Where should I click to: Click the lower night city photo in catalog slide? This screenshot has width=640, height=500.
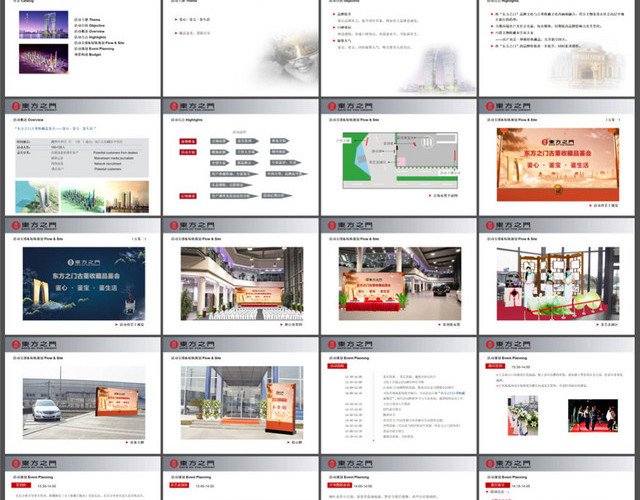click(x=44, y=59)
